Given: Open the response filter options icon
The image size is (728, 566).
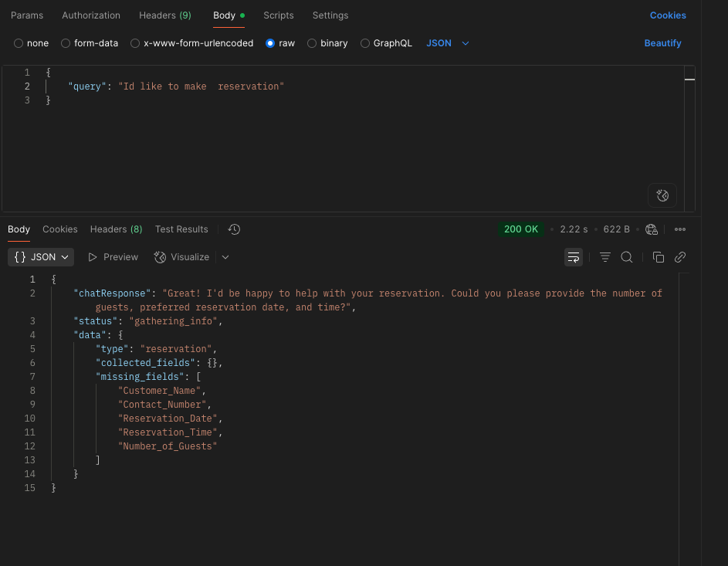Looking at the screenshot, I should [604, 257].
